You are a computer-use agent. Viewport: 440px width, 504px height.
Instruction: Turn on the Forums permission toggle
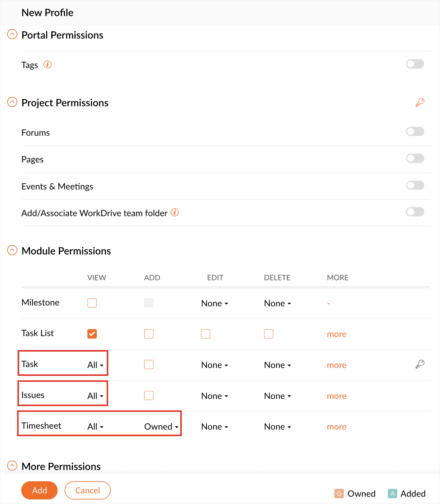[415, 132]
